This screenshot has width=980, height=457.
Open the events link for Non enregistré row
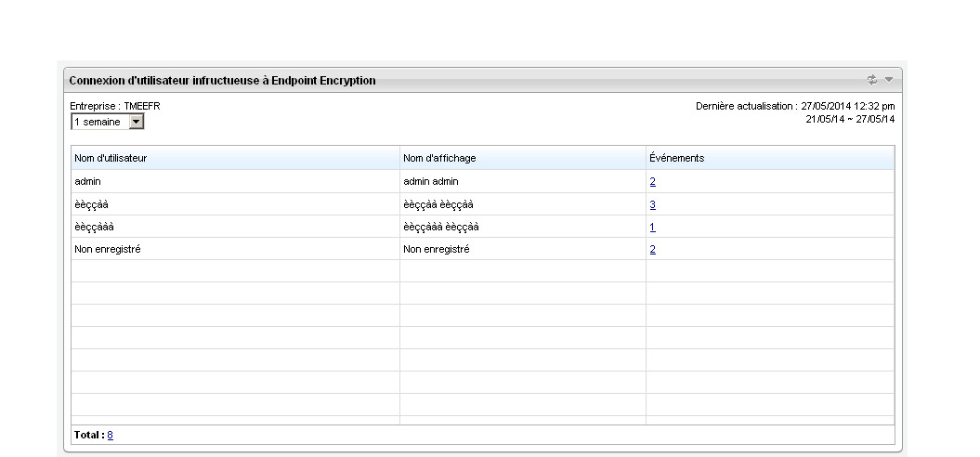point(653,249)
